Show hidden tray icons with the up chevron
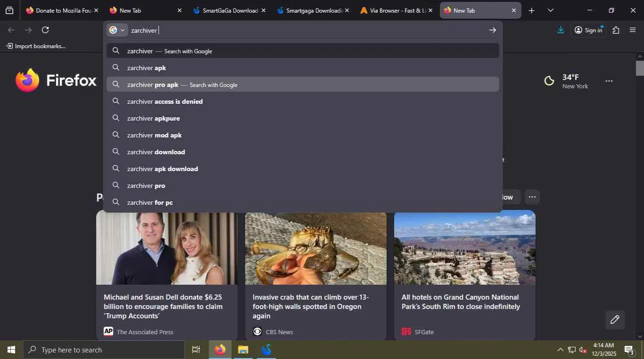Viewport: 644px width, 359px height. 560,350
